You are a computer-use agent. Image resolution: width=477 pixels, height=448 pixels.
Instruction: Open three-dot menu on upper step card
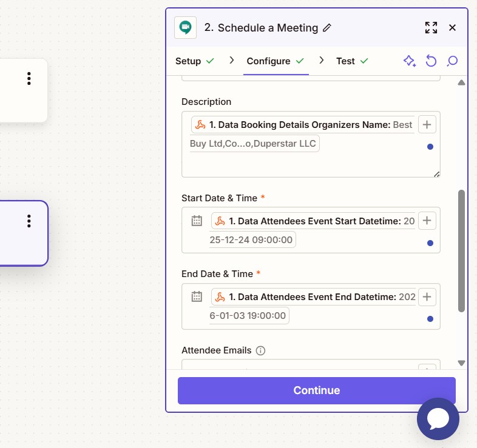pyautogui.click(x=29, y=78)
